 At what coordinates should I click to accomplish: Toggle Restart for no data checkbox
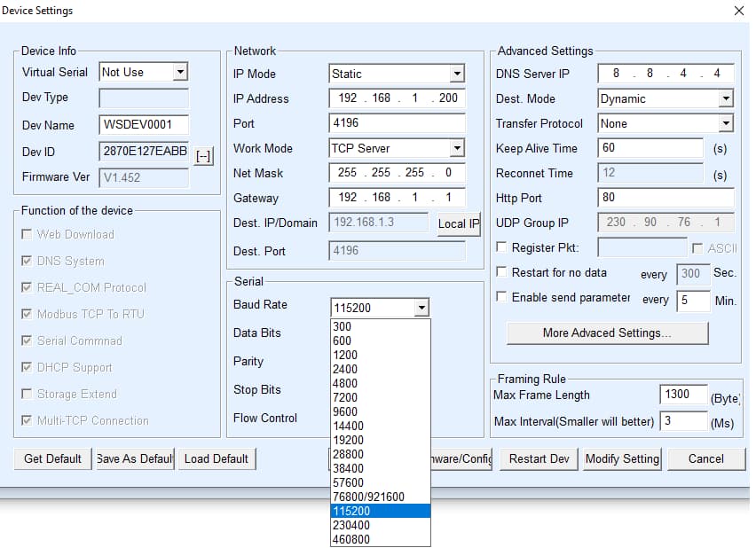pos(502,272)
